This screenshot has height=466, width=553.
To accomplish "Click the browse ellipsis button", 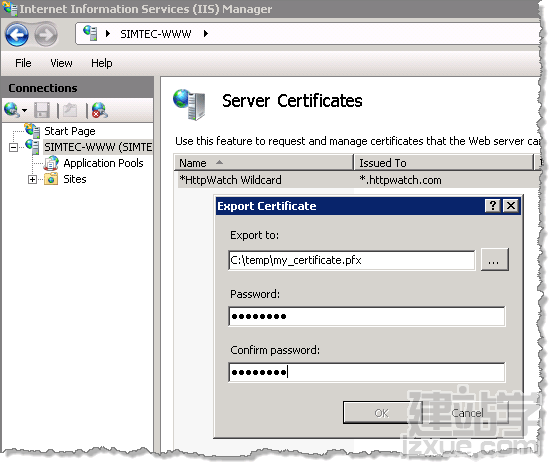I will (x=494, y=260).
